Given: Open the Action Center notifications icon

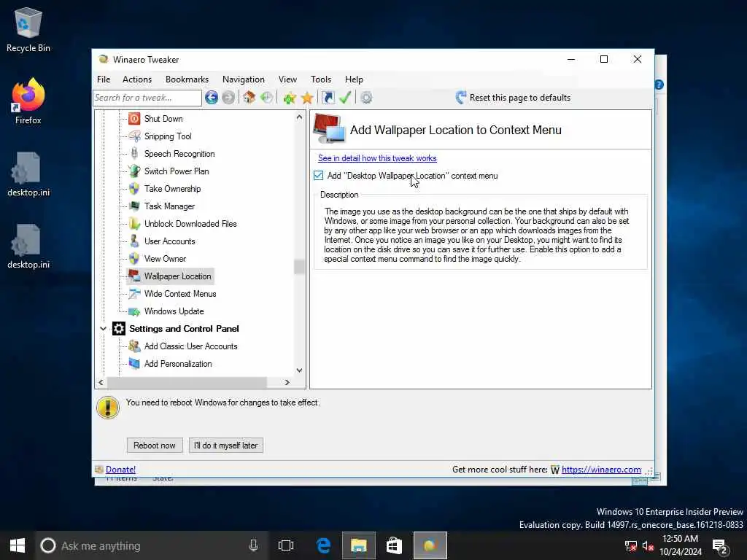Looking at the screenshot, I should point(720,545).
